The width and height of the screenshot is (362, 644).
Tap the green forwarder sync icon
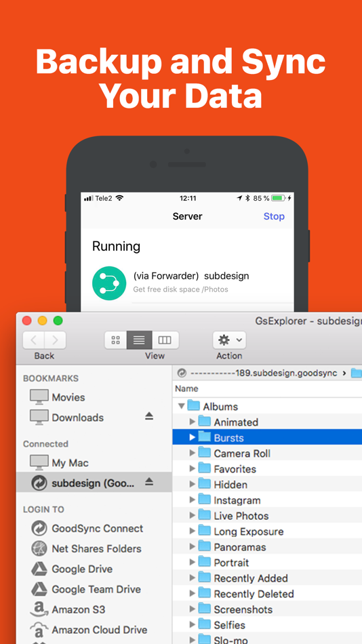click(x=109, y=283)
